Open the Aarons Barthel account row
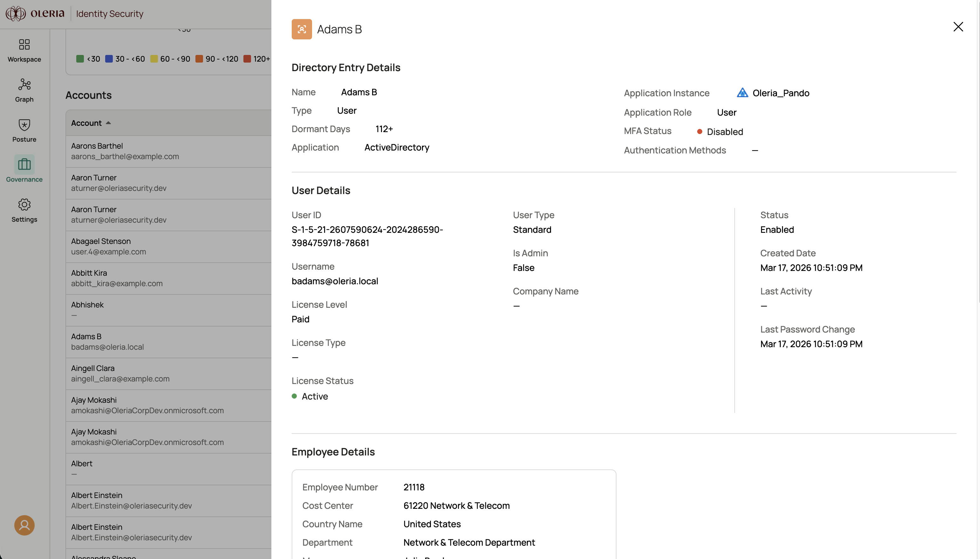This screenshot has height=559, width=980. tap(169, 151)
